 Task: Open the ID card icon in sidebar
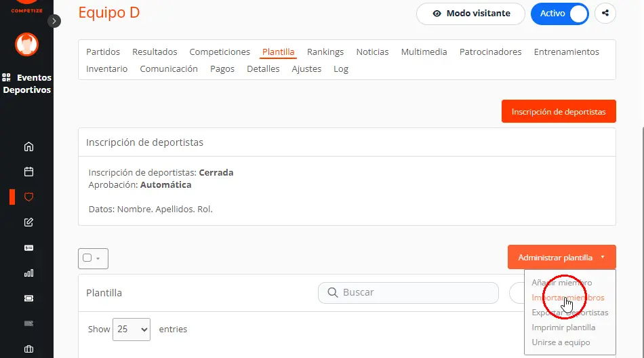click(x=28, y=248)
